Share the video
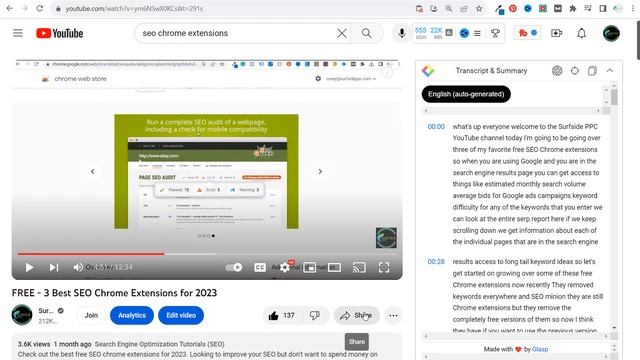Screen dimensions: 640x360 tap(357, 316)
